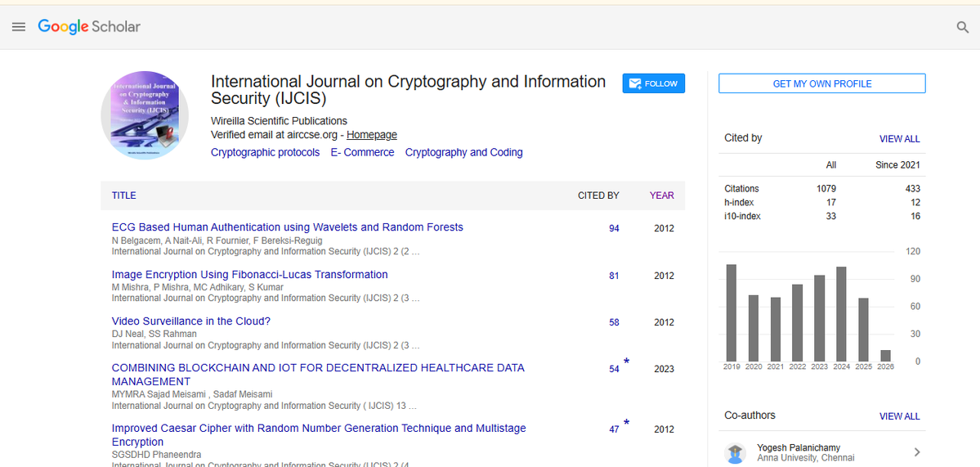The height and width of the screenshot is (467, 980).
Task: Open the h-index metric label
Action: click(739, 203)
